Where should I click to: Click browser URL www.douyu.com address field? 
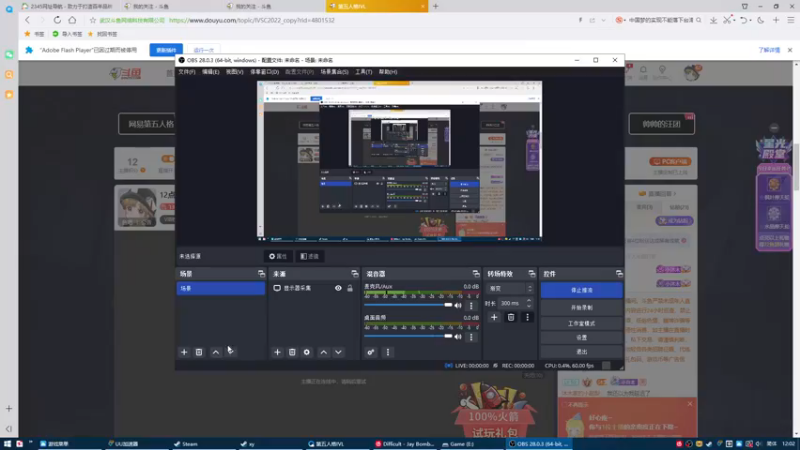tap(252, 20)
